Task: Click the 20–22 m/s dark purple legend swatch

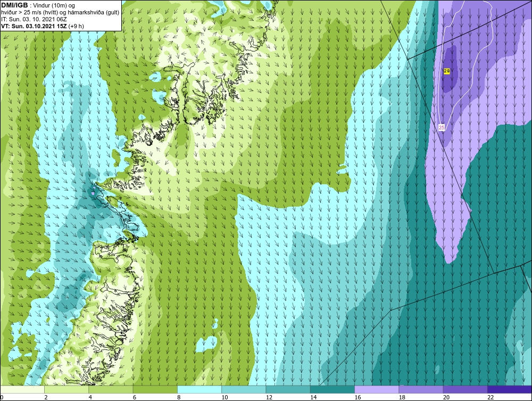Action: click(x=465, y=389)
